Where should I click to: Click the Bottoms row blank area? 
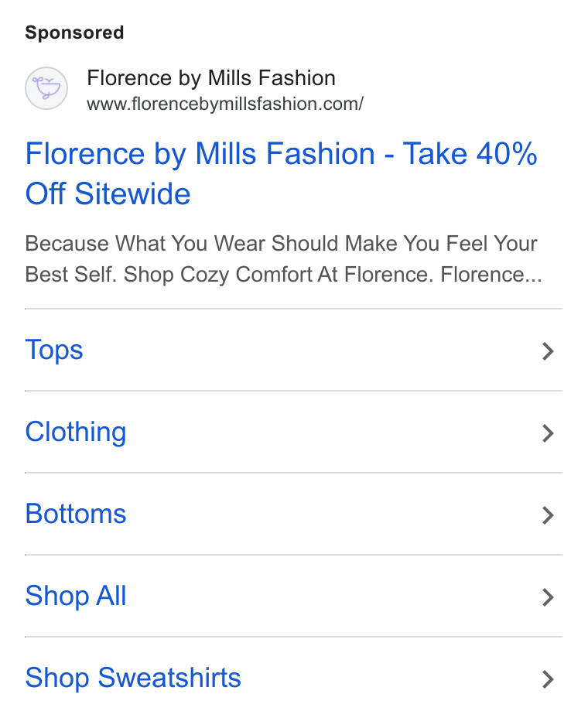tap(334, 514)
